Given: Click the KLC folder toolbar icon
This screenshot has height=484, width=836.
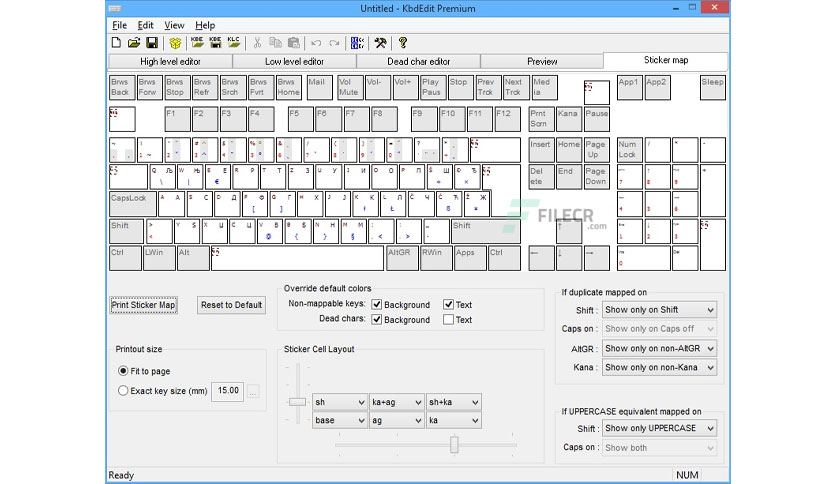Looking at the screenshot, I should (234, 43).
